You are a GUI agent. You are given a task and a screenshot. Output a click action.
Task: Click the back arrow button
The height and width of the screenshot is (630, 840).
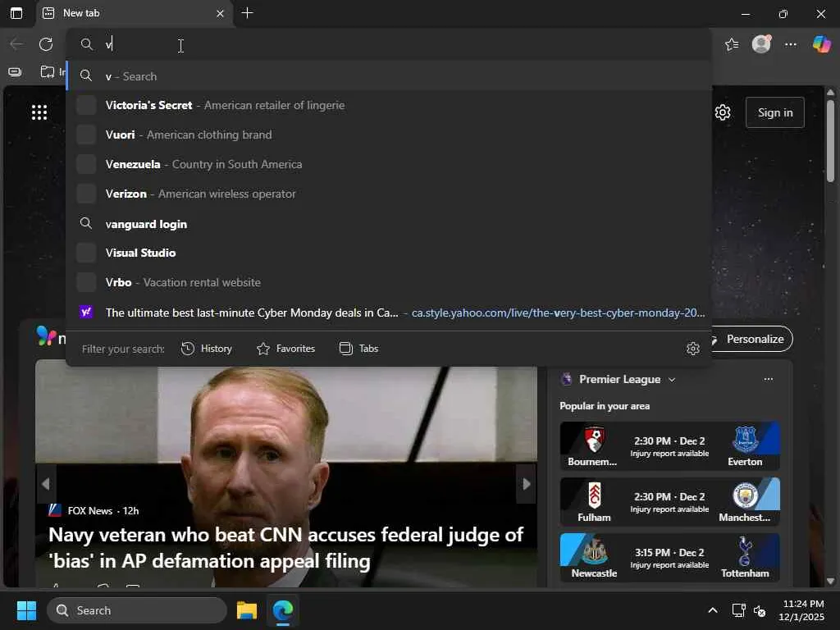(x=16, y=44)
